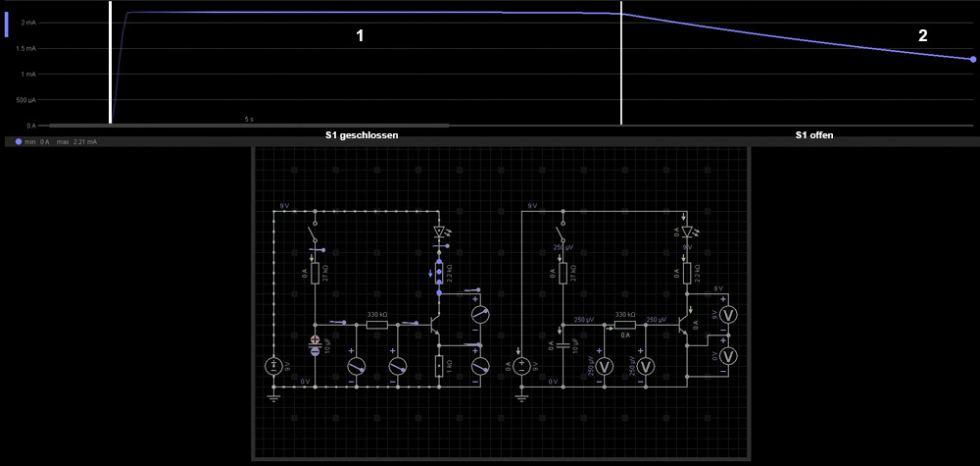The width and height of the screenshot is (980, 466).
Task: Click the endpoint dot of the current trace
Action: (972, 59)
